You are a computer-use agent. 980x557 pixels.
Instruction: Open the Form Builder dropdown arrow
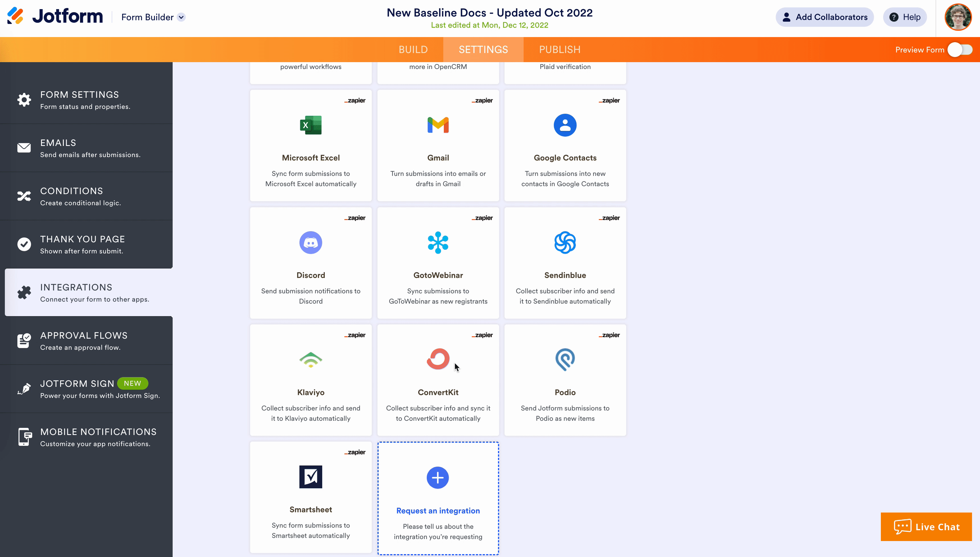point(181,17)
